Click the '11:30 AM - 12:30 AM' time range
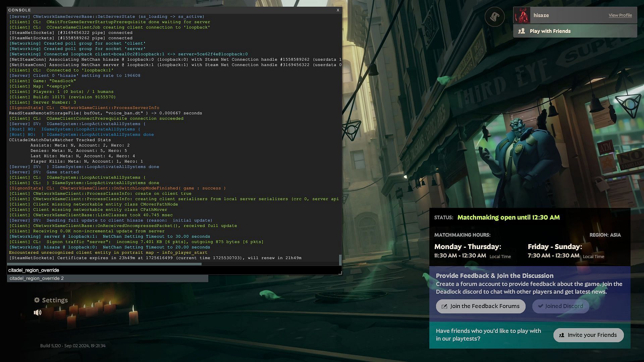 [x=460, y=256]
